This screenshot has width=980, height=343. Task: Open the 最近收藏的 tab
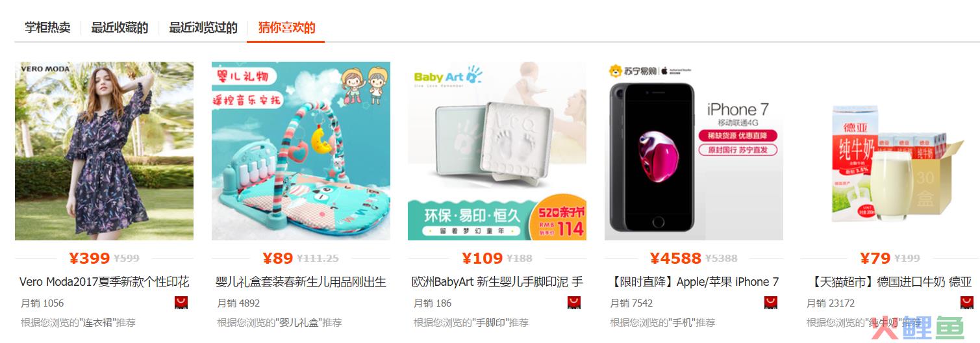click(119, 28)
